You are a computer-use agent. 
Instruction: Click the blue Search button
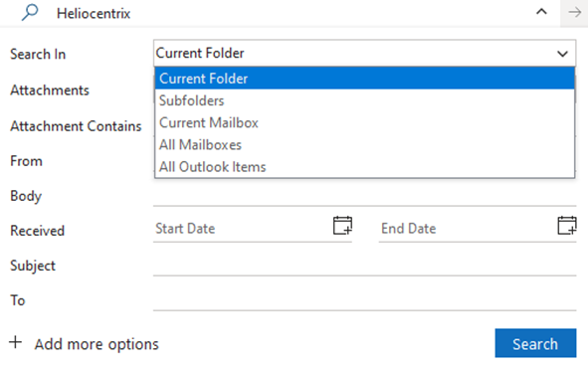coord(535,343)
